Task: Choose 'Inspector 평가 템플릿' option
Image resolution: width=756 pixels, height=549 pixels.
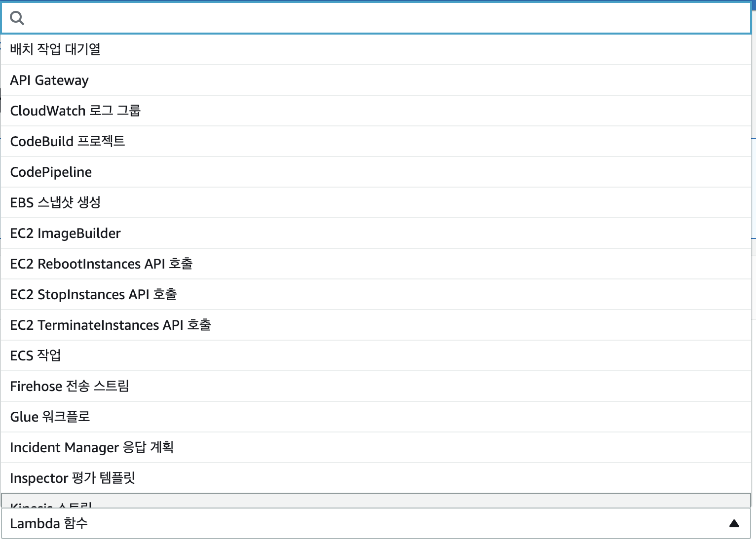Action: pos(376,478)
